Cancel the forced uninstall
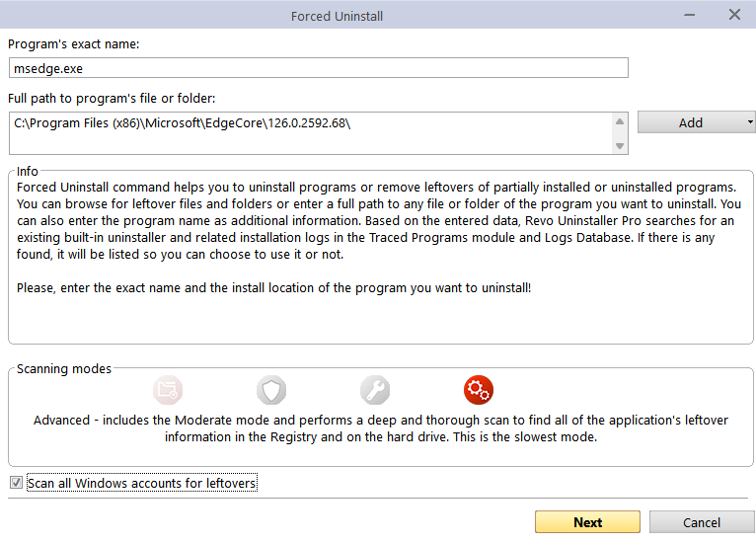Screen dimensions: 756x543 (x=702, y=522)
